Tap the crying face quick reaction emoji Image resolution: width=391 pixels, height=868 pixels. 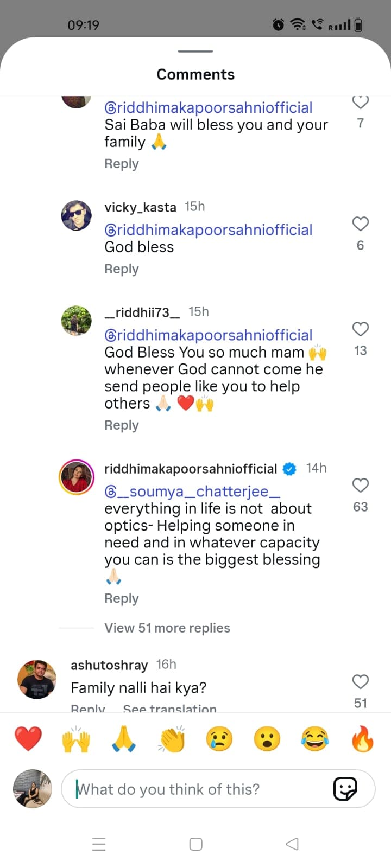click(219, 739)
